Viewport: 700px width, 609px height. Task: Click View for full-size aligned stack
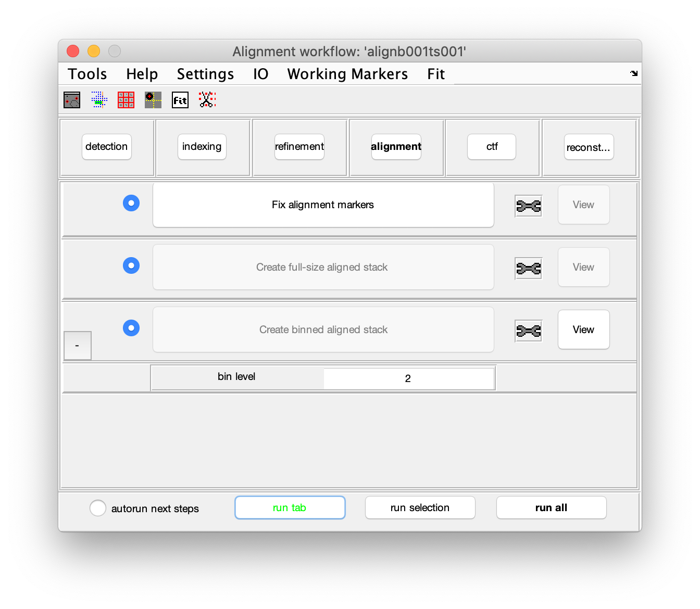(584, 267)
